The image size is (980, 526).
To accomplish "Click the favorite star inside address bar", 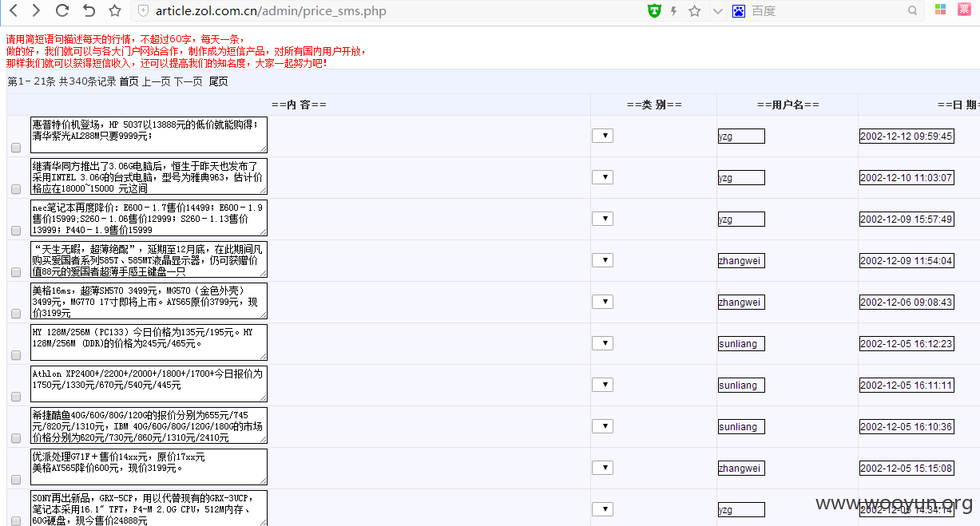I will (x=694, y=10).
